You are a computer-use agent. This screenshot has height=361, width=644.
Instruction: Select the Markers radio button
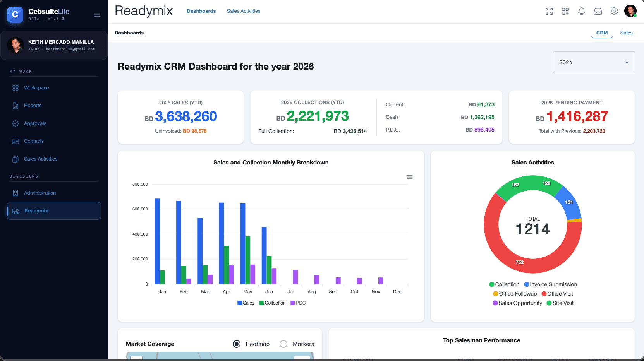(x=283, y=344)
